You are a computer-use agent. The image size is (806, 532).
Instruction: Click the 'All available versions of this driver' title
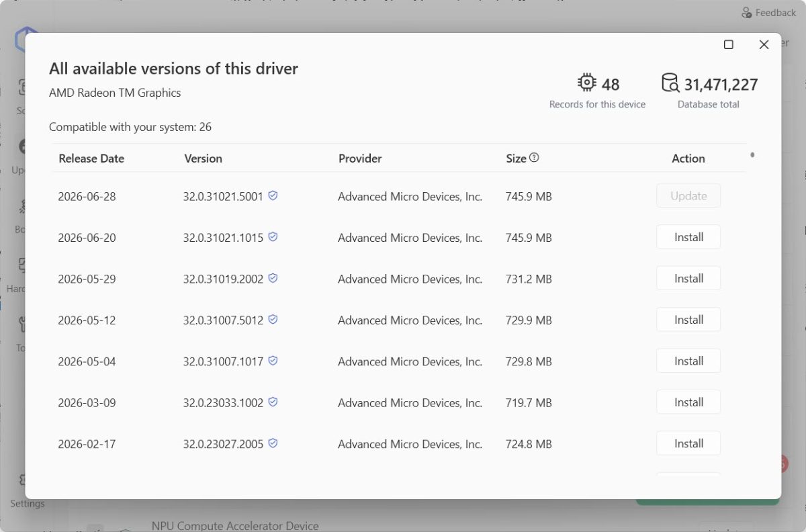173,69
